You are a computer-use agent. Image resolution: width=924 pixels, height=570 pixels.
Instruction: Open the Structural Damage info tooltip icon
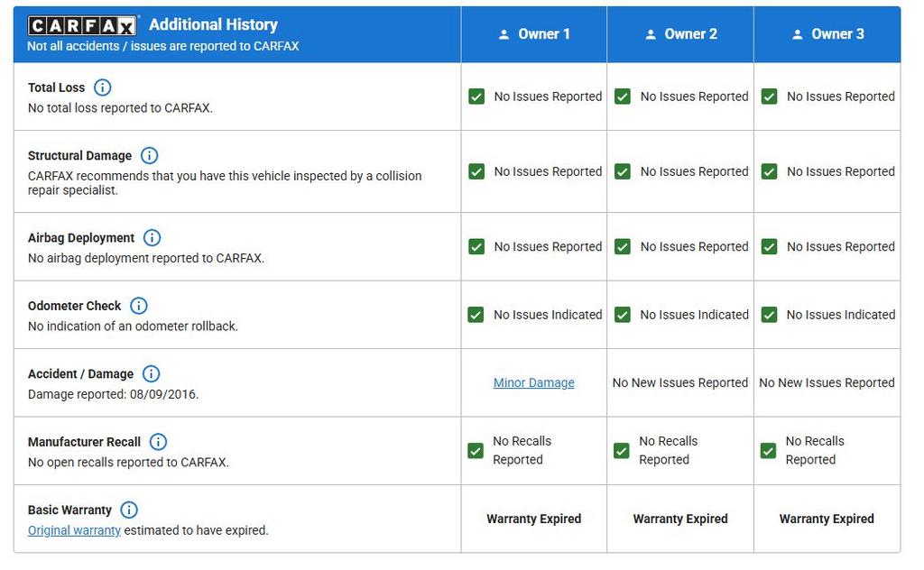coord(150,156)
